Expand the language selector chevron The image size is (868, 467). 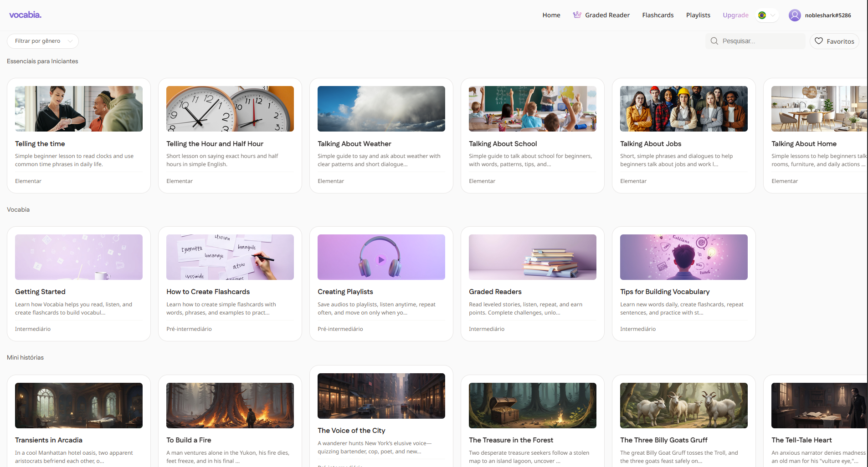pyautogui.click(x=773, y=15)
